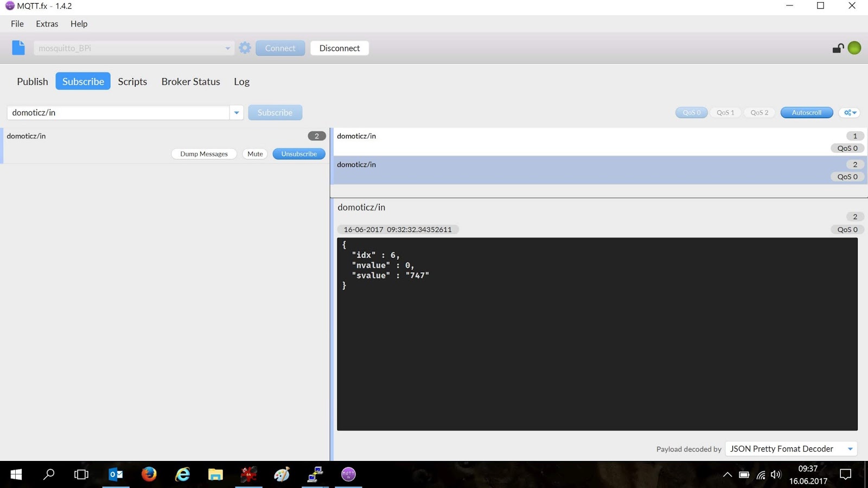Click Dump Messages button
The width and height of the screenshot is (868, 488).
[x=204, y=154]
